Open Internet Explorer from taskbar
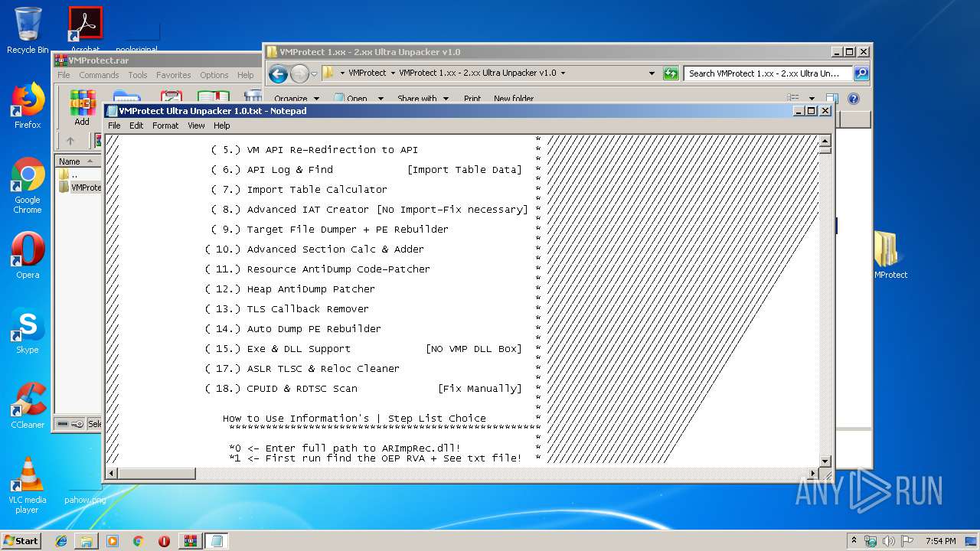Screen dimensions: 980x551 (x=61, y=541)
